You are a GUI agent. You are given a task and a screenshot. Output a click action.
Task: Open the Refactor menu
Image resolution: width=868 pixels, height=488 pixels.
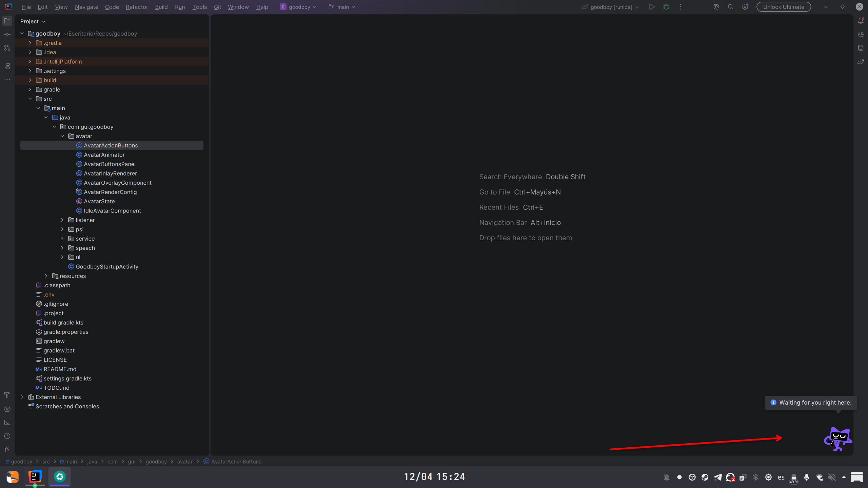tap(137, 7)
